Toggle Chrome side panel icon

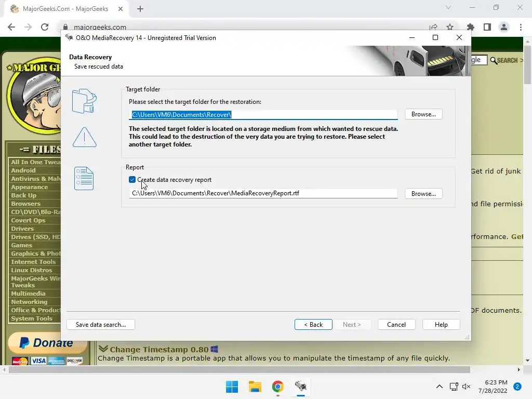(487, 27)
